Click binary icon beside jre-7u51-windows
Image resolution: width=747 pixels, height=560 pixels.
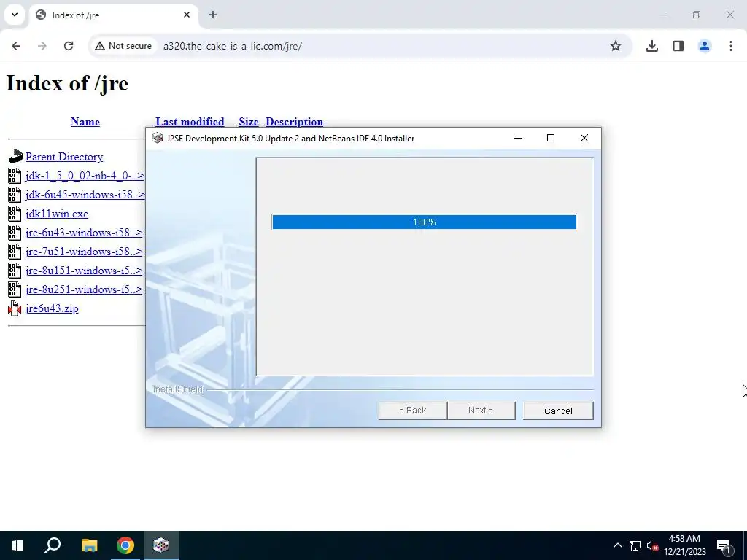[15, 252]
